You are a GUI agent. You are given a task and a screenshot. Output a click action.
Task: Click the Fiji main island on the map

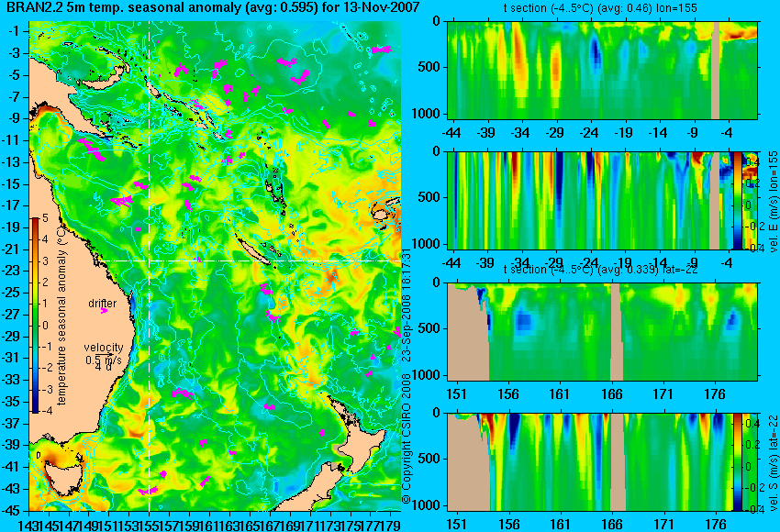[382, 215]
